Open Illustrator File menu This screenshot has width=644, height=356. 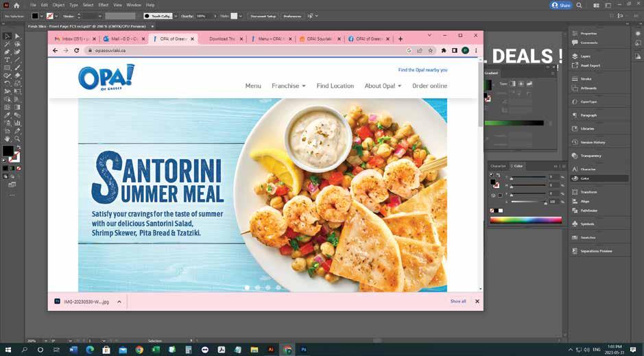(x=33, y=5)
